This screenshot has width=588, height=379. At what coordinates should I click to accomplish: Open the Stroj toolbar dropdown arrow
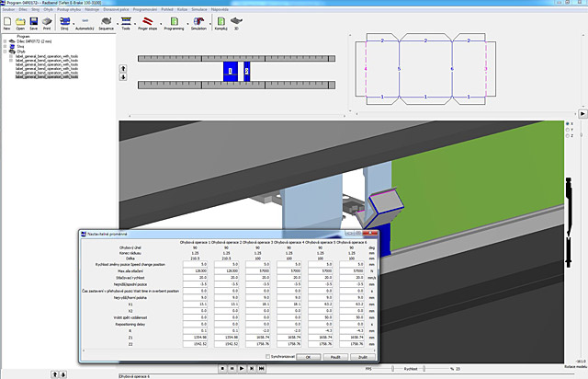(73, 24)
